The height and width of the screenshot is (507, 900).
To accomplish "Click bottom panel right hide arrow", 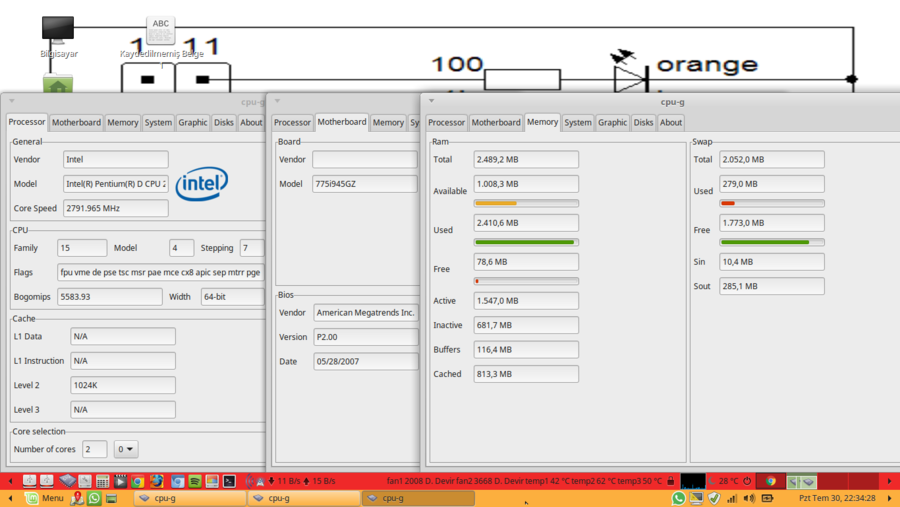I will click(889, 498).
